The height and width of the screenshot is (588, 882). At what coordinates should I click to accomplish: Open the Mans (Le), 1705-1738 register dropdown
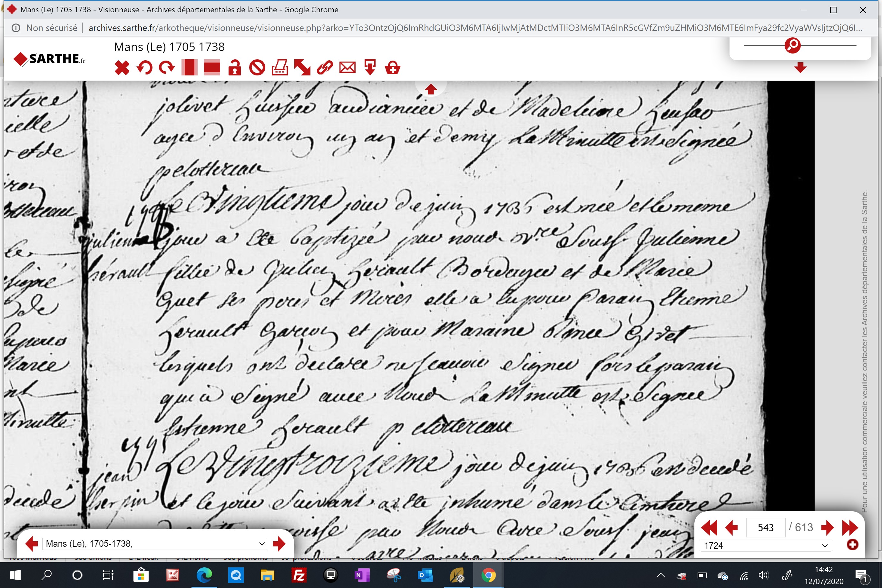155,544
